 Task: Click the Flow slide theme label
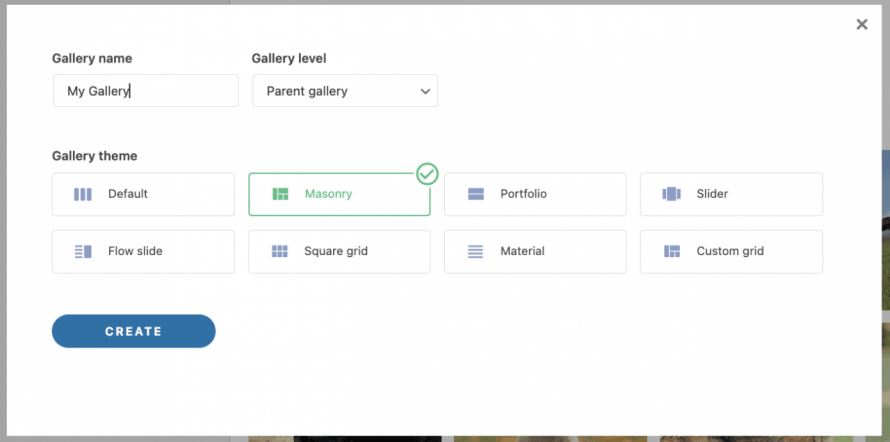(135, 252)
